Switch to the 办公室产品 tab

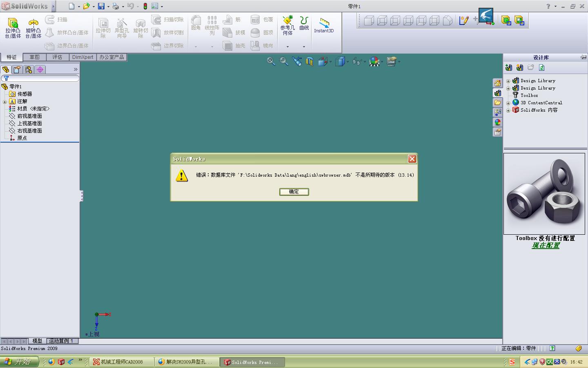pyautogui.click(x=111, y=57)
